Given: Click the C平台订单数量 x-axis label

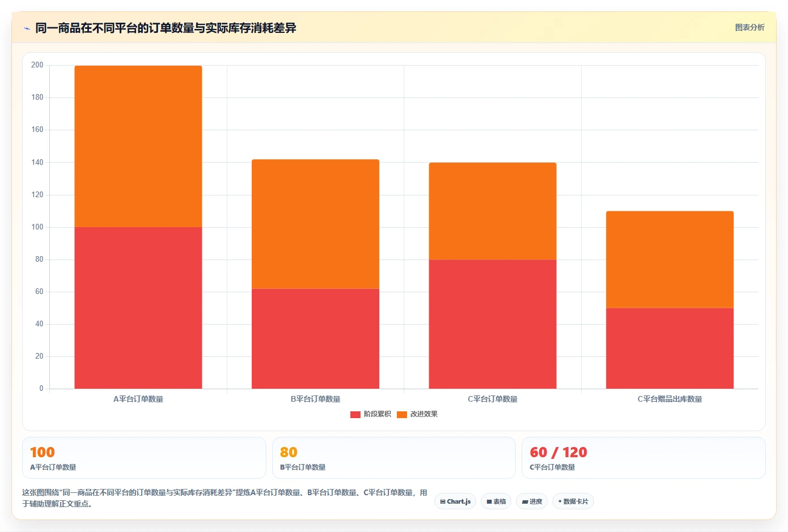Looking at the screenshot, I should point(493,399).
